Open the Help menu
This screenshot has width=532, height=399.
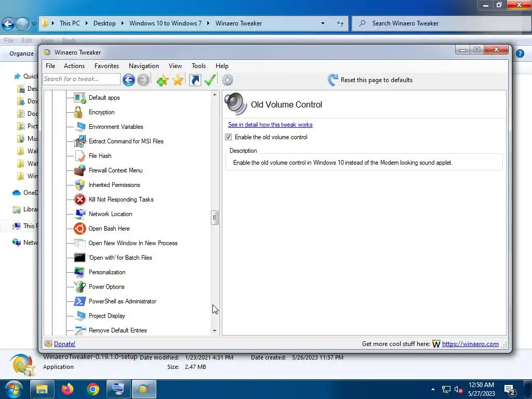[x=222, y=66]
